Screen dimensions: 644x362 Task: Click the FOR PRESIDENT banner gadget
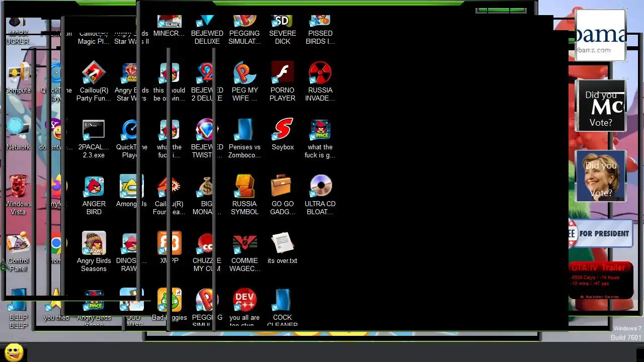(x=600, y=233)
